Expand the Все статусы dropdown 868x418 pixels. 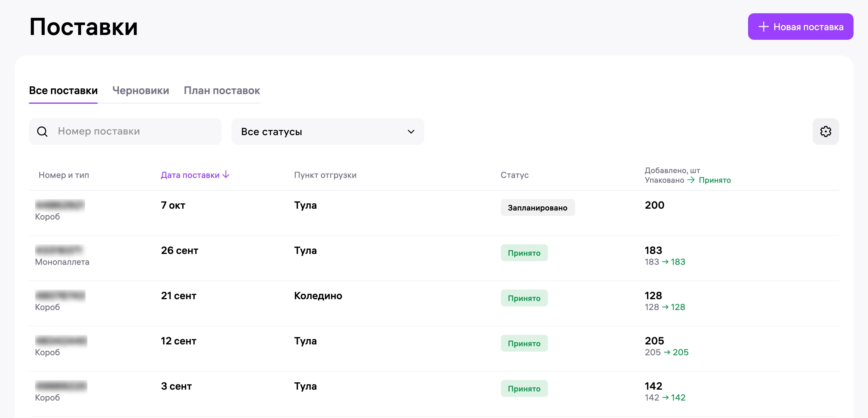328,131
